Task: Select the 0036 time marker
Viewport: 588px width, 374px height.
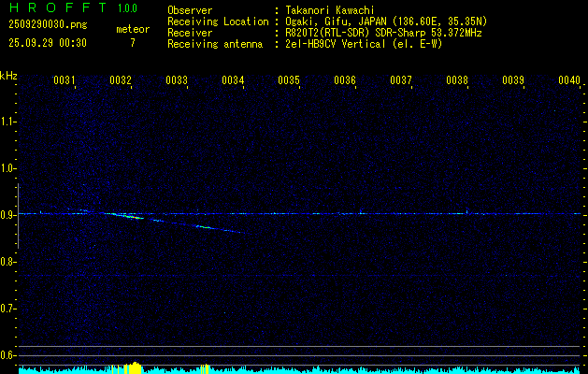Action: coord(345,81)
